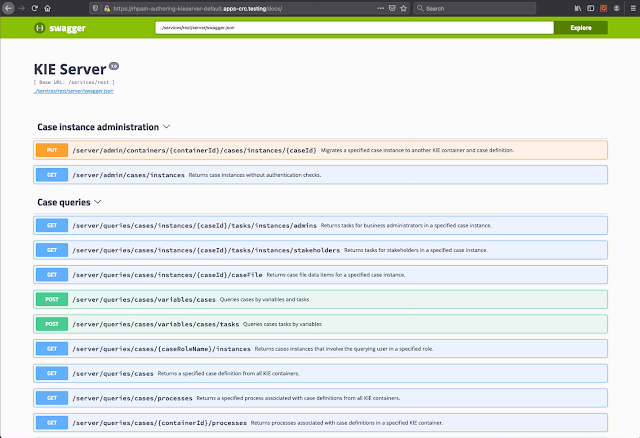The image size is (640, 438).
Task: Focus the swagger.json URL input field
Action: pyautogui.click(x=354, y=28)
